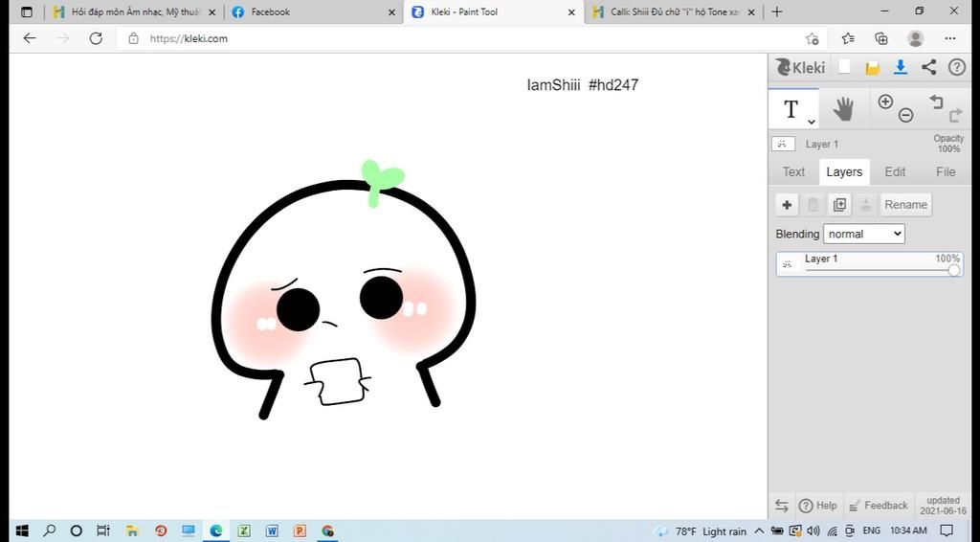Open the 78°F Light rain weather widget
Image resolution: width=980 pixels, height=542 pixels.
pos(700,531)
